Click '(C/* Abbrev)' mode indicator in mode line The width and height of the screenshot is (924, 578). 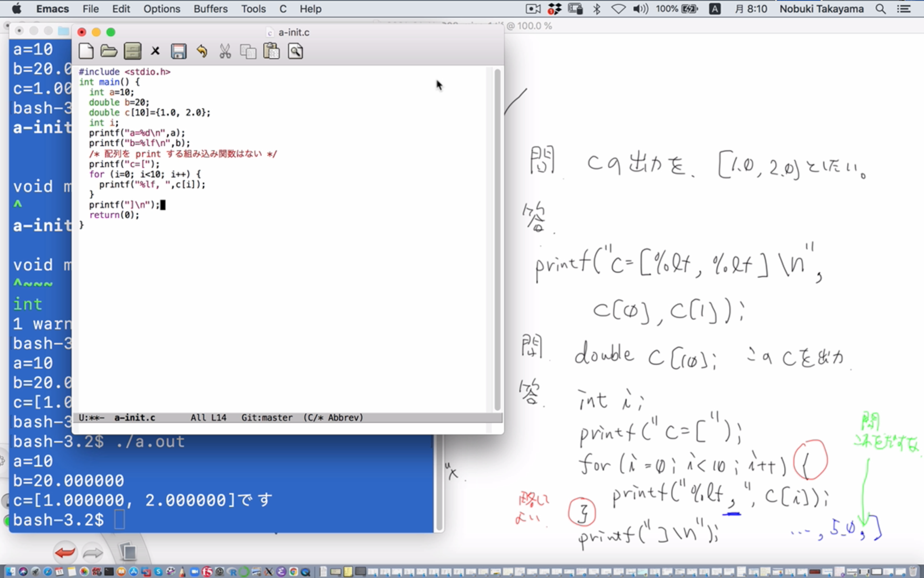click(x=333, y=417)
